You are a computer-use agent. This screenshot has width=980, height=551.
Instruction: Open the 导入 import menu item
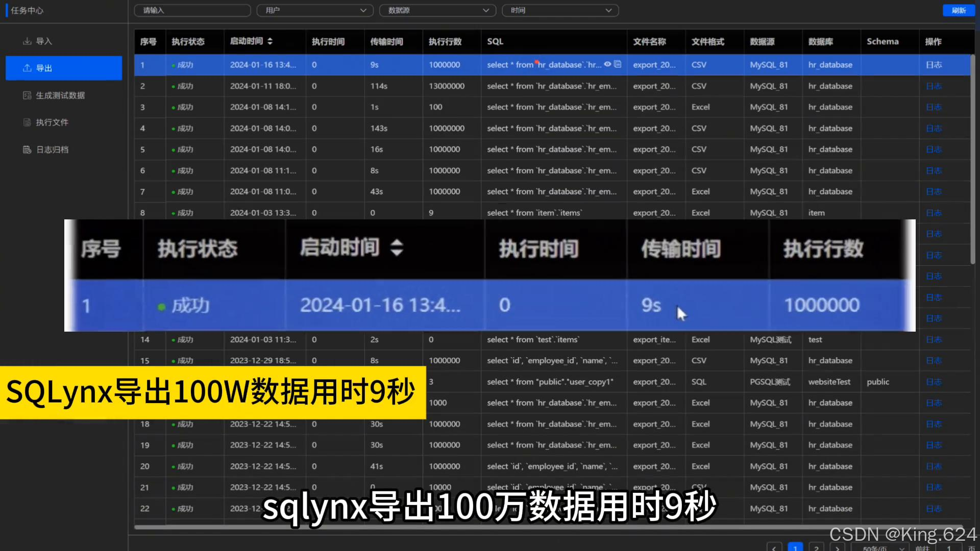(44, 41)
